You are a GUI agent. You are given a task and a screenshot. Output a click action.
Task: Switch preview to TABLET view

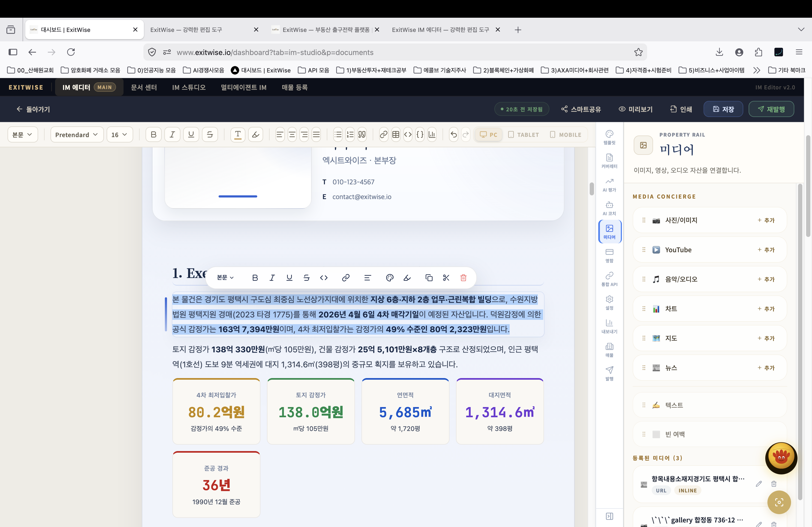[524, 135]
